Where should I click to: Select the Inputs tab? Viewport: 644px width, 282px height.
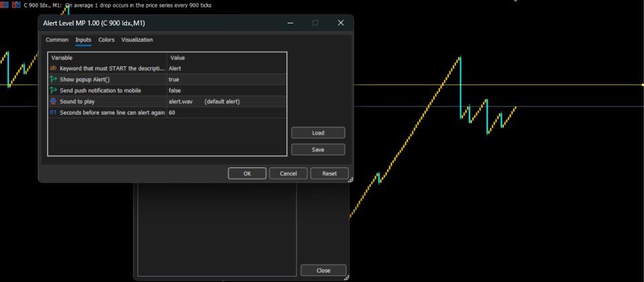83,40
